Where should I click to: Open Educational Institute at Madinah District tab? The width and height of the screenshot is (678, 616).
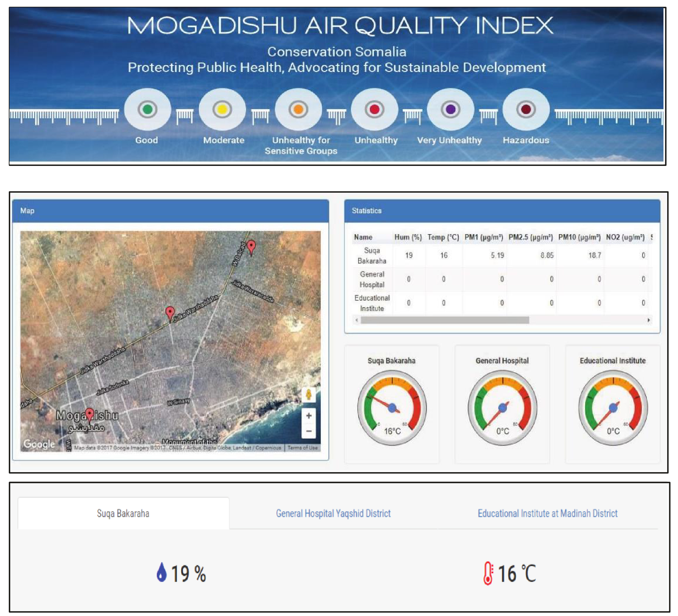[x=547, y=514]
